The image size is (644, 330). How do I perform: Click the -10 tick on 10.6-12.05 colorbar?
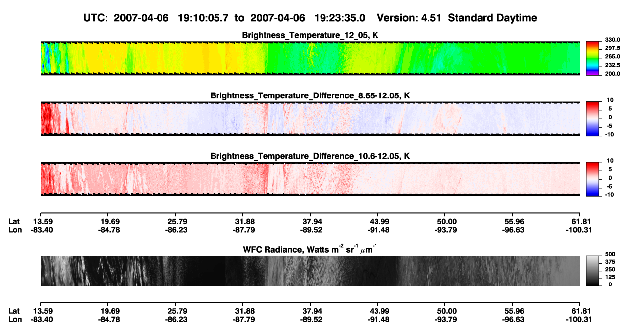click(610, 195)
